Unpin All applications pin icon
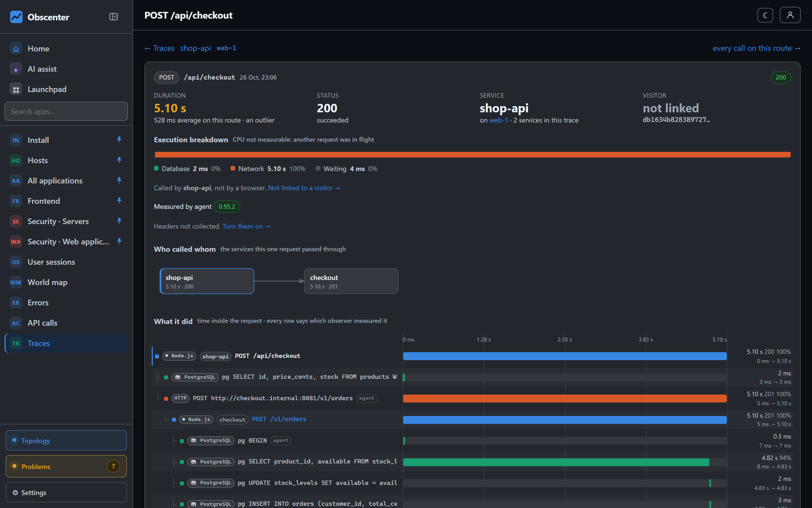Screen dimensions: 812x508 pos(119,180)
